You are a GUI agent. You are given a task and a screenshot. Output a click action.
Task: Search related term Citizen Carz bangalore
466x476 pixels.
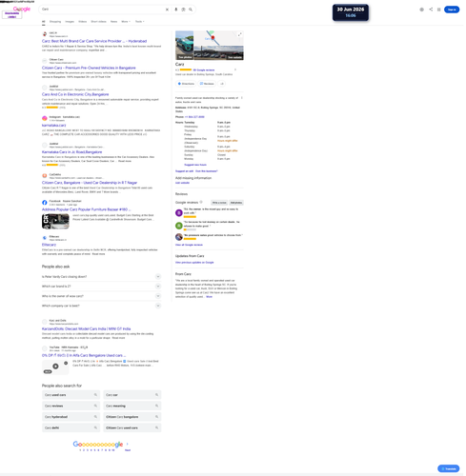pos(132,417)
